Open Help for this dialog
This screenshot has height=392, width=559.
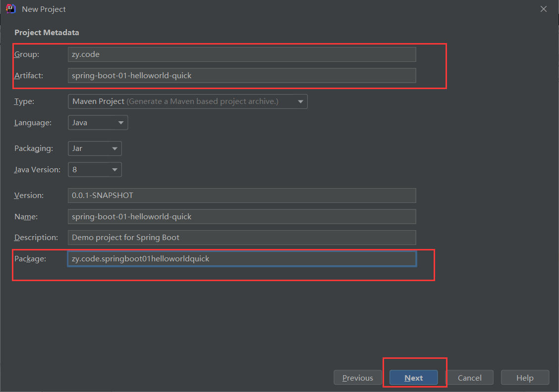525,378
